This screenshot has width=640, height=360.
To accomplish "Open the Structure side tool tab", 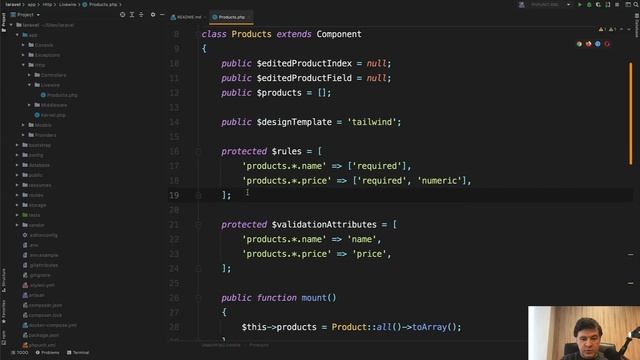I will [4, 280].
